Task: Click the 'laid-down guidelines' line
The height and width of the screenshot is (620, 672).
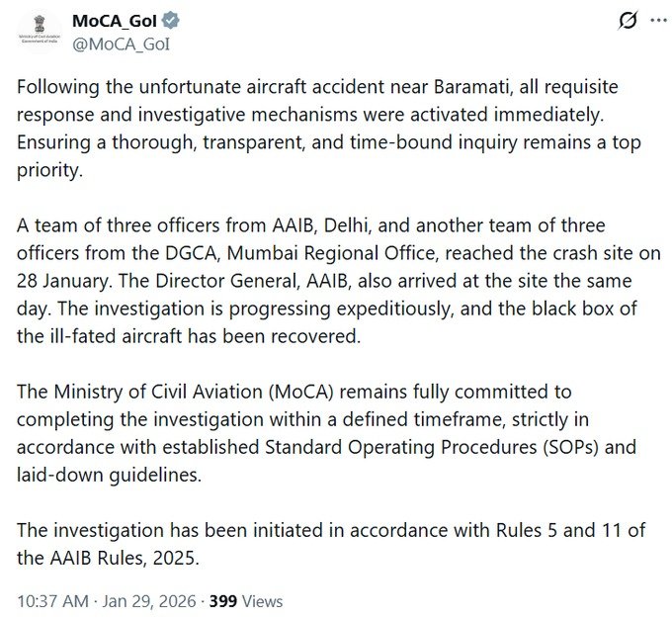Action: 109,475
